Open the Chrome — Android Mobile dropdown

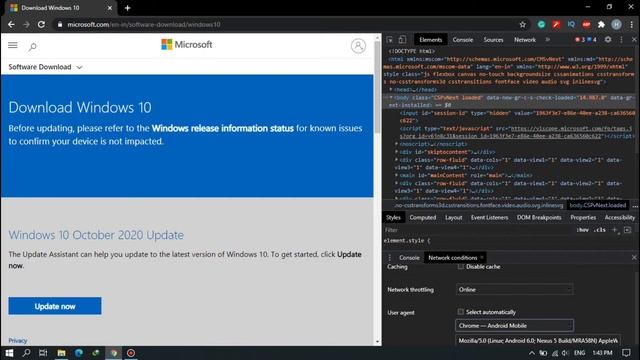514,326
